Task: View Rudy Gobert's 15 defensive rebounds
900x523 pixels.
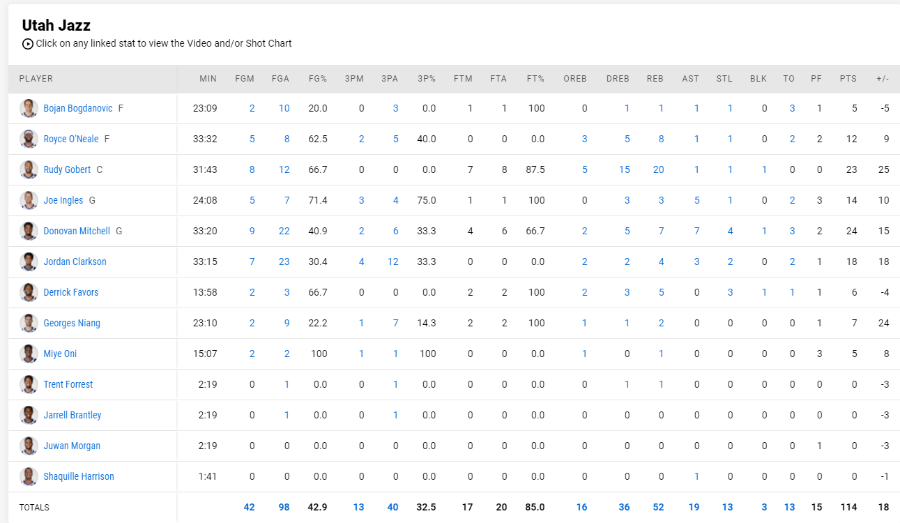Action: (624, 169)
